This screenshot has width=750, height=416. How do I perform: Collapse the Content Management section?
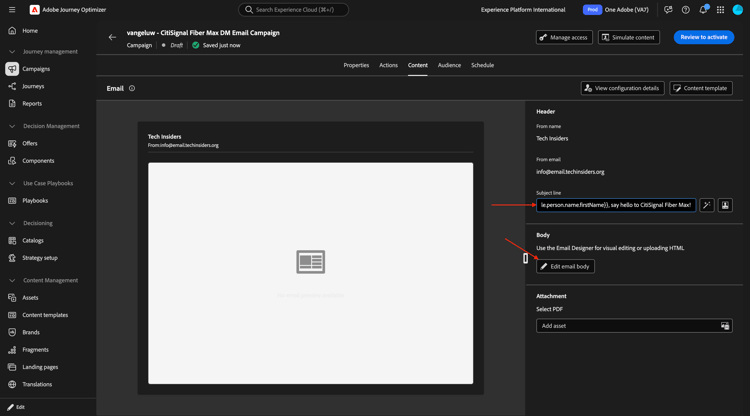tap(12, 280)
